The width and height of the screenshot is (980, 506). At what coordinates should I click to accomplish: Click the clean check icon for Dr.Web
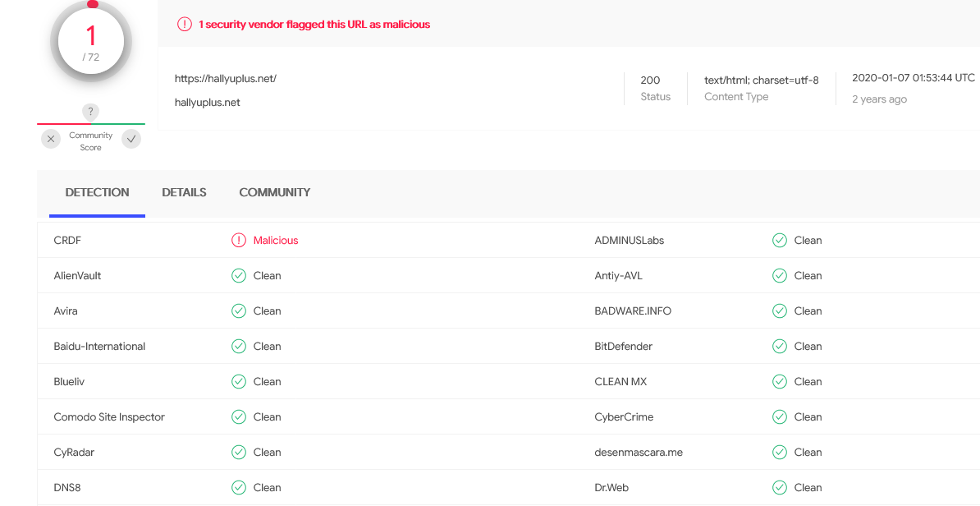pyautogui.click(x=780, y=488)
